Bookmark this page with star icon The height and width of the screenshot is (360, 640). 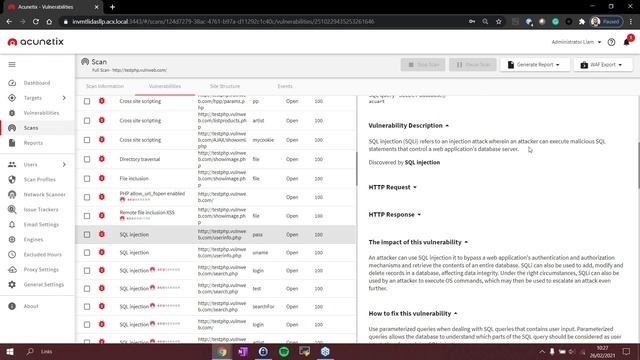498,22
